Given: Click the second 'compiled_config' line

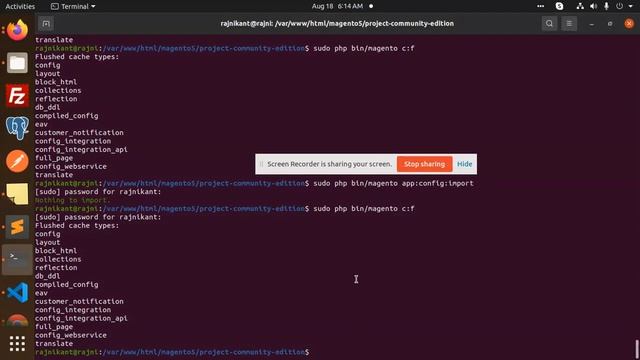Looking at the screenshot, I should [67, 284].
